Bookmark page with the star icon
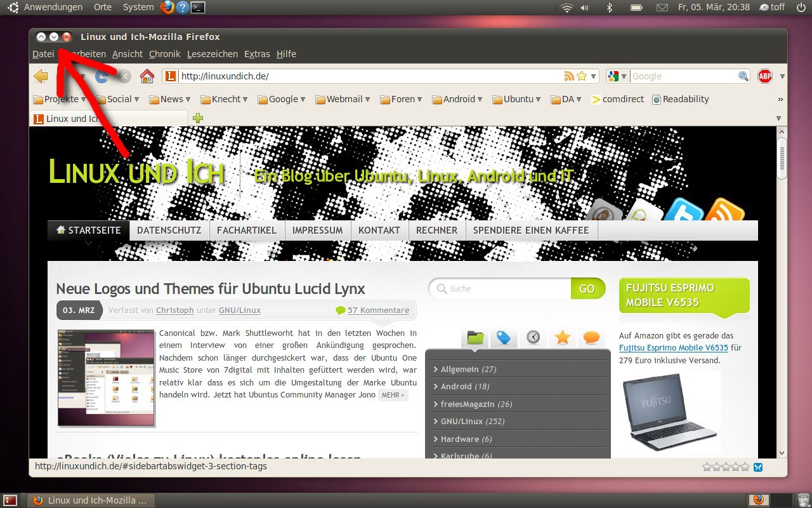Viewport: 812px width, 508px height. pos(582,76)
